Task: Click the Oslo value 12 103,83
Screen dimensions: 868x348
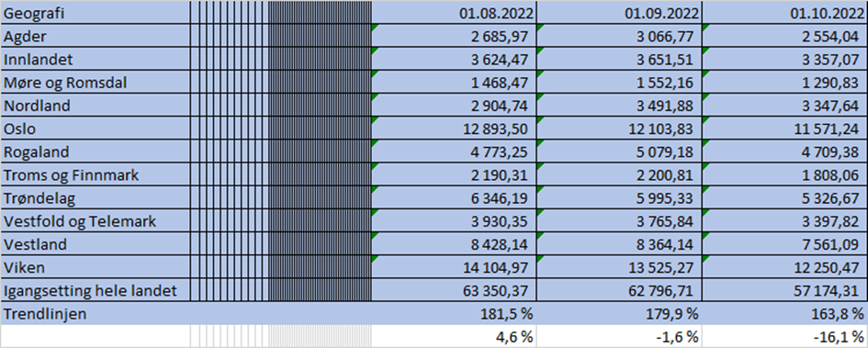Action: point(618,129)
